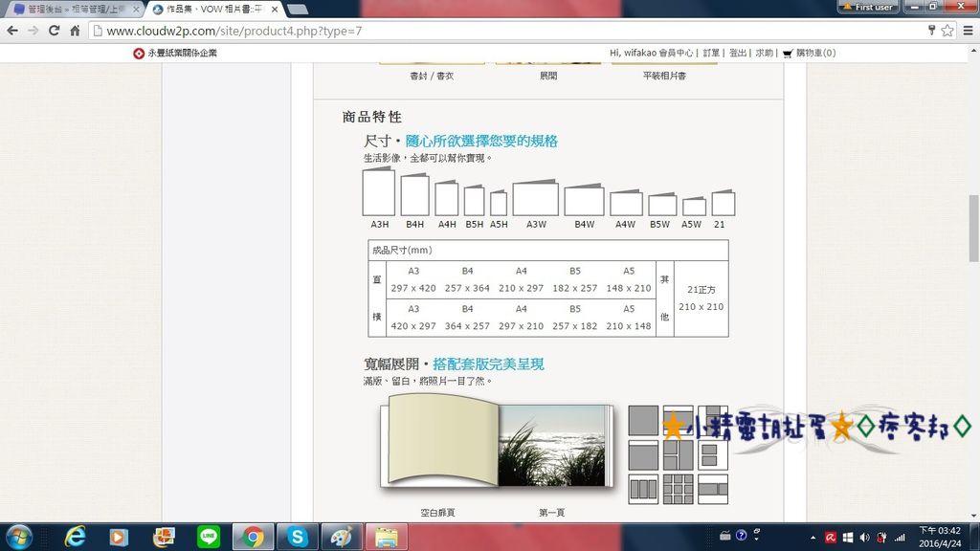The height and width of the screenshot is (551, 980).
Task: Click the 21正方 table cell
Action: (702, 290)
